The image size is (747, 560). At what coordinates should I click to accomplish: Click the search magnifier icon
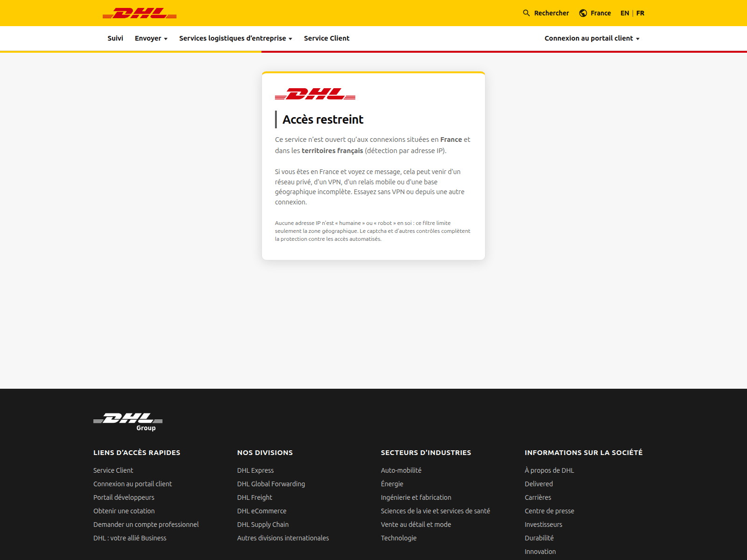coord(526,13)
